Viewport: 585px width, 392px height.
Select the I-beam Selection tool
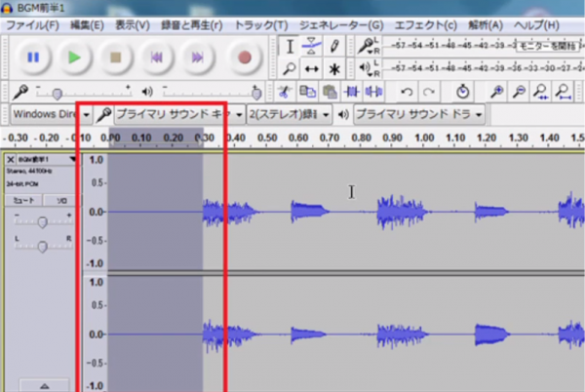291,46
